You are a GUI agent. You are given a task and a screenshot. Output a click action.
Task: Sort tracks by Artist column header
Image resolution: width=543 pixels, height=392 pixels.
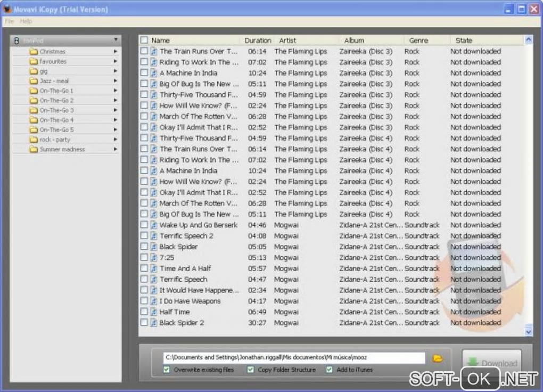[x=287, y=40]
